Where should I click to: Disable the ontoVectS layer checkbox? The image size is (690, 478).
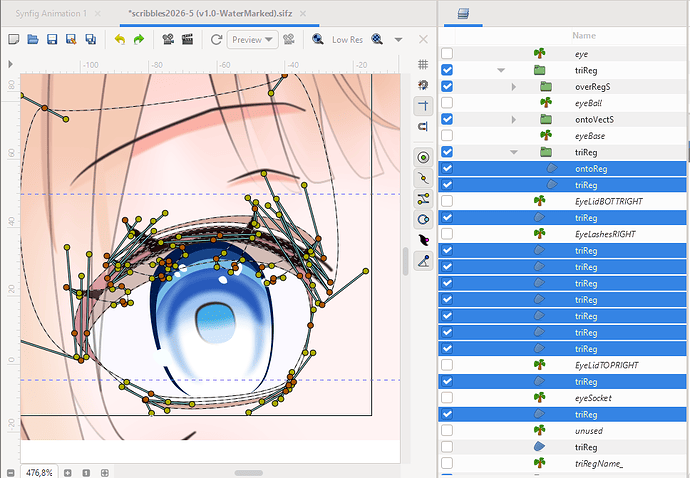tap(447, 119)
